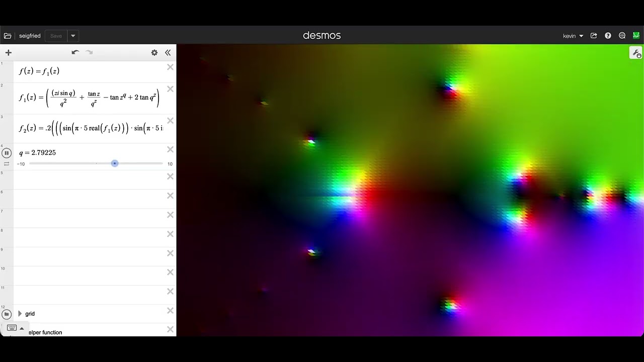Delete empty expression row 8
644x362 pixels.
pos(170,234)
